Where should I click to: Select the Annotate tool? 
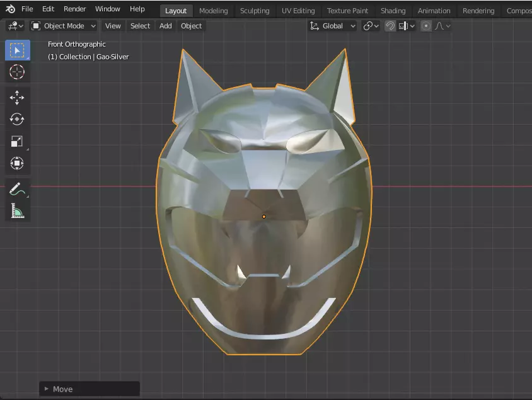pos(17,189)
